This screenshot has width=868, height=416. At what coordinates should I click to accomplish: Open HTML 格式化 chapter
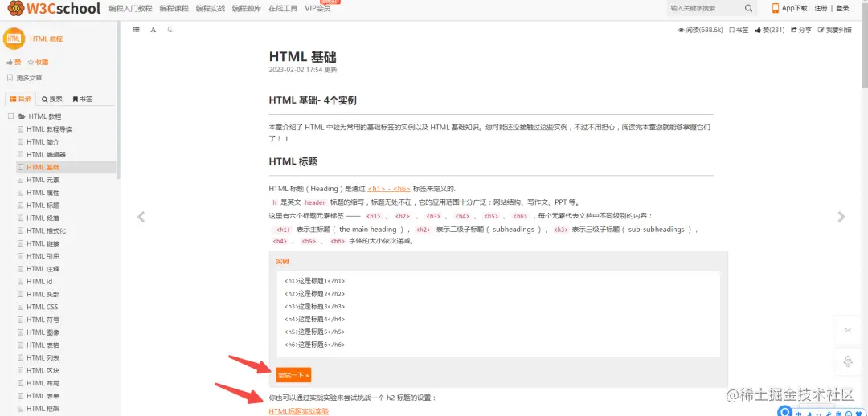[46, 231]
